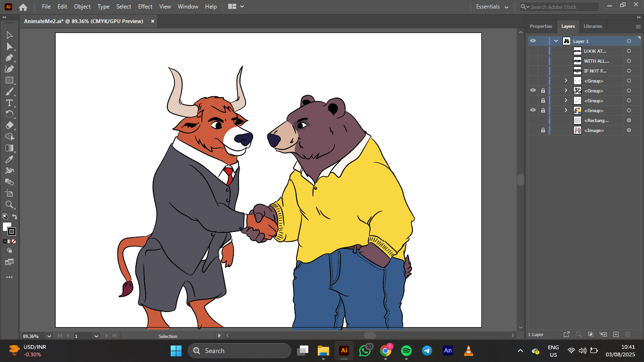
Task: Open the Arrange Documents dropdown
Action: pos(236,7)
